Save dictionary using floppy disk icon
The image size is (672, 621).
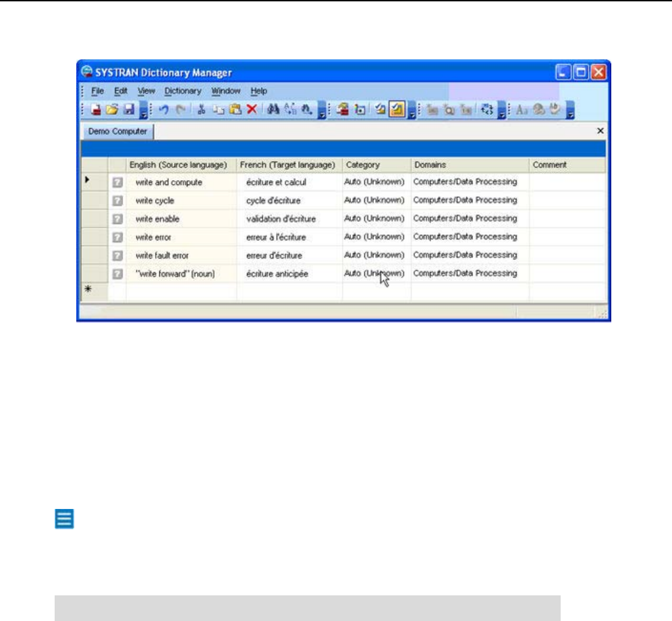(x=129, y=110)
